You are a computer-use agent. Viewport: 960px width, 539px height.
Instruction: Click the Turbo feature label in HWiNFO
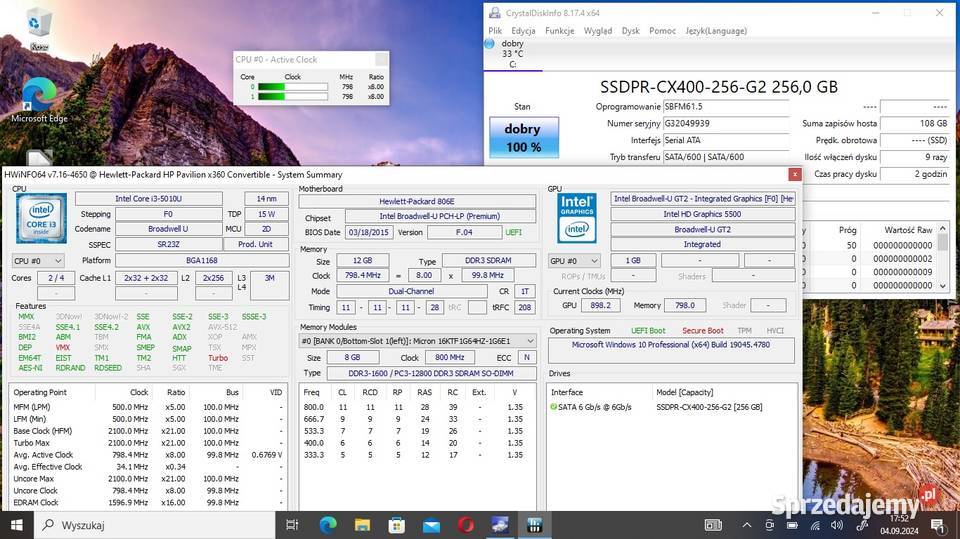[x=218, y=358]
